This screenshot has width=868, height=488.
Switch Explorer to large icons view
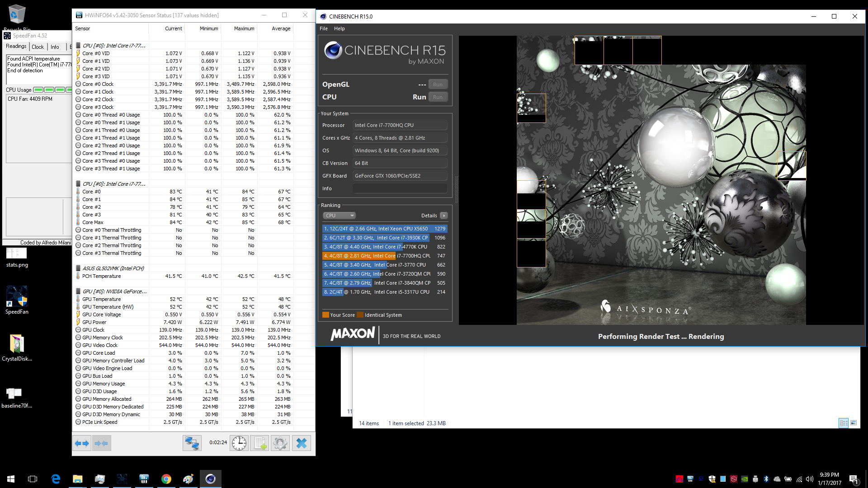coord(854,423)
